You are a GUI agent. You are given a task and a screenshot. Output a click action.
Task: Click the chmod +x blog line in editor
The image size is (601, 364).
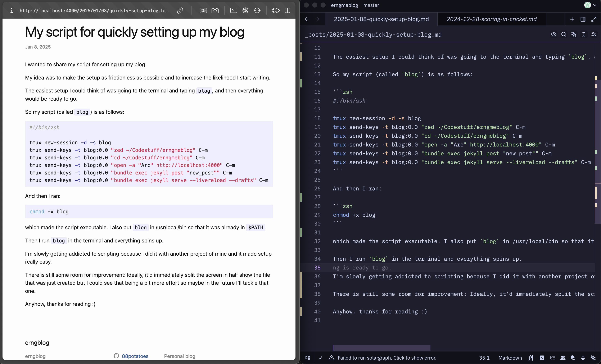pyautogui.click(x=354, y=215)
